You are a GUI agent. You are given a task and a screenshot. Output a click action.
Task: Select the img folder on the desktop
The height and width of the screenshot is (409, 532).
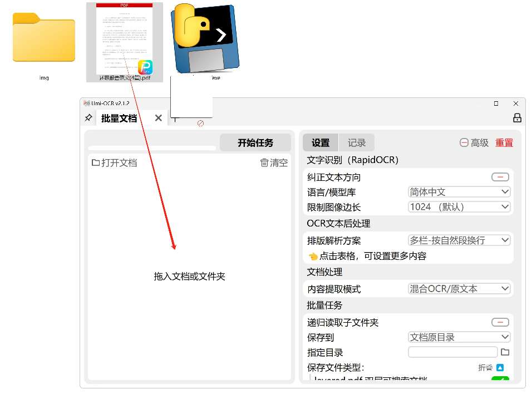pos(43,39)
